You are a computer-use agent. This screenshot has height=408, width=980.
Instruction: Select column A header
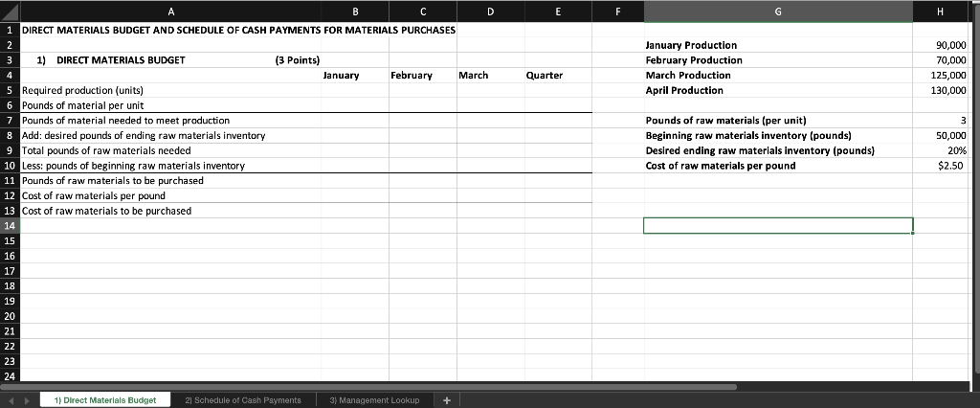click(171, 11)
